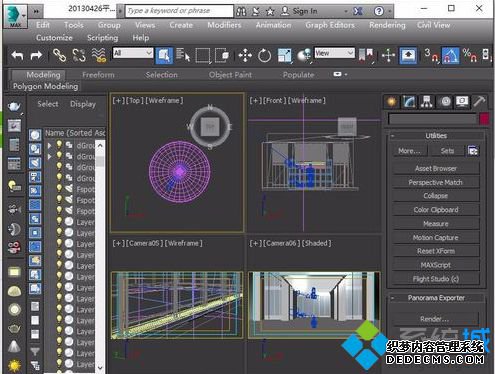Click the Redo arrow in main toolbar
This screenshot has width=495, height=374.
point(36,55)
